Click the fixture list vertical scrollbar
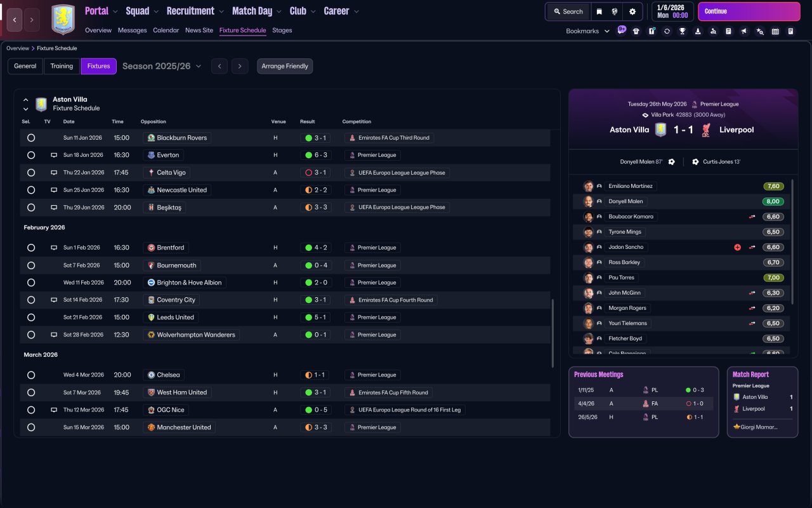The height and width of the screenshot is (508, 812). coord(554,333)
